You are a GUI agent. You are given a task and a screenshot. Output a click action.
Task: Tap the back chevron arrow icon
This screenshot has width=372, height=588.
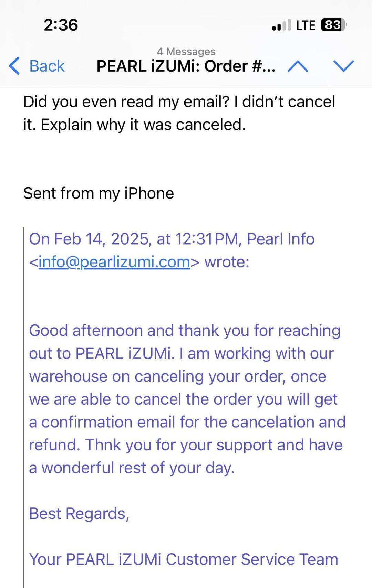point(14,66)
